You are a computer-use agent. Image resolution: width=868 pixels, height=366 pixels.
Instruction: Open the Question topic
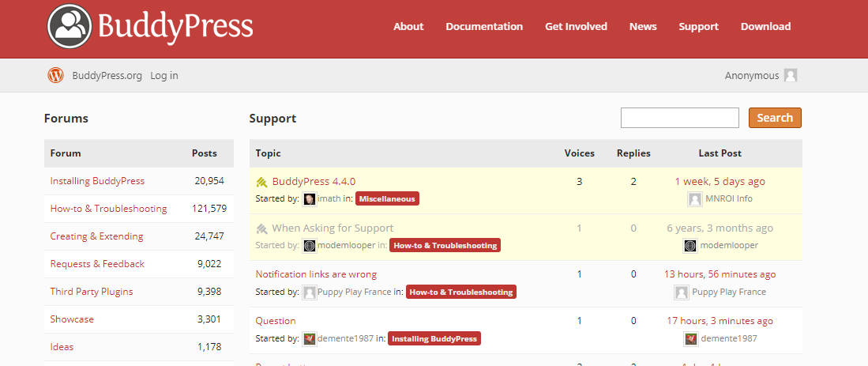pyautogui.click(x=276, y=321)
